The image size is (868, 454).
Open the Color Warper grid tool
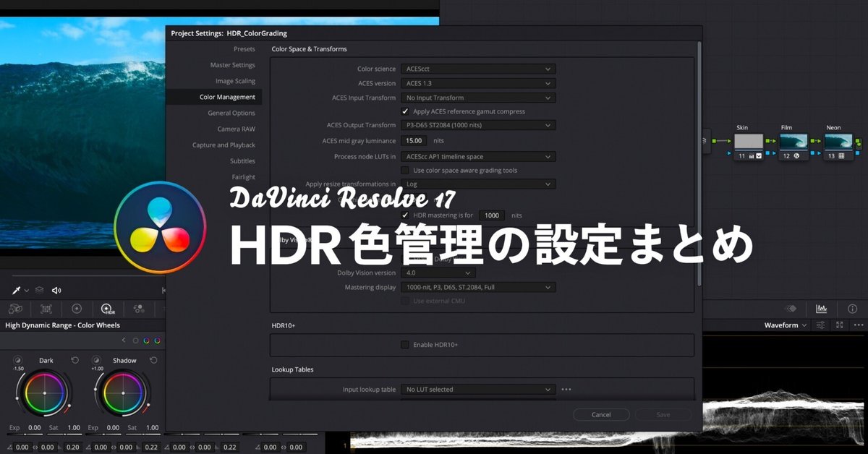(46, 309)
